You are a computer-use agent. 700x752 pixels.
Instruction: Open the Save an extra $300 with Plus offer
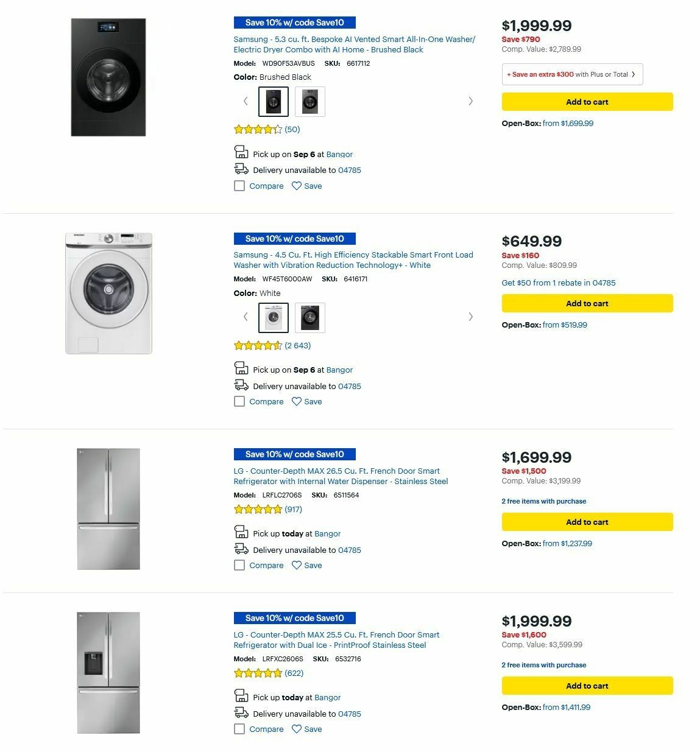pos(571,74)
